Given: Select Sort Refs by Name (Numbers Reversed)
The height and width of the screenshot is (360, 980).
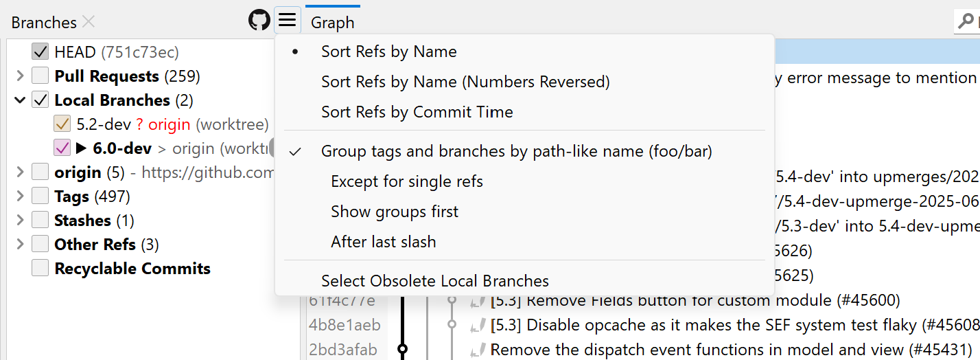Looking at the screenshot, I should point(524,82).
